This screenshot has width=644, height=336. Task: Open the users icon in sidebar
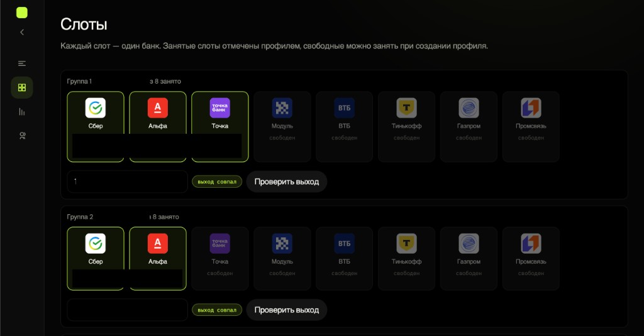point(22,136)
